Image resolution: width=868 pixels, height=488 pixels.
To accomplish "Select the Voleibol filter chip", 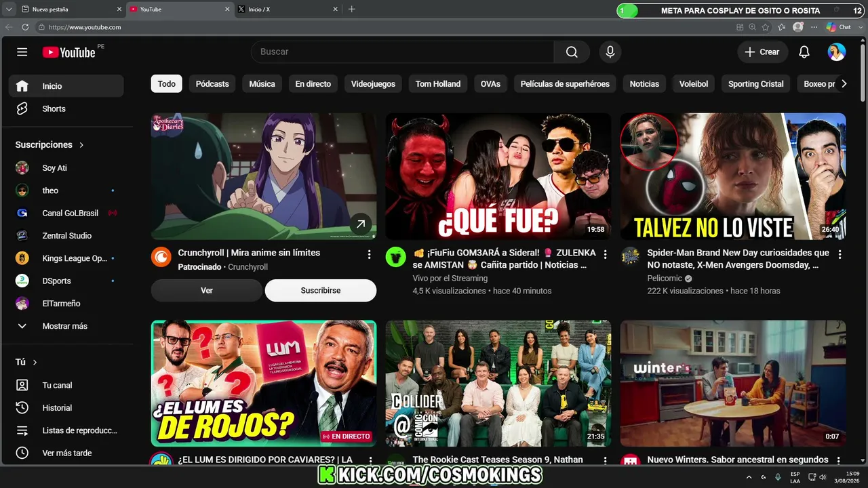I will (x=694, y=84).
